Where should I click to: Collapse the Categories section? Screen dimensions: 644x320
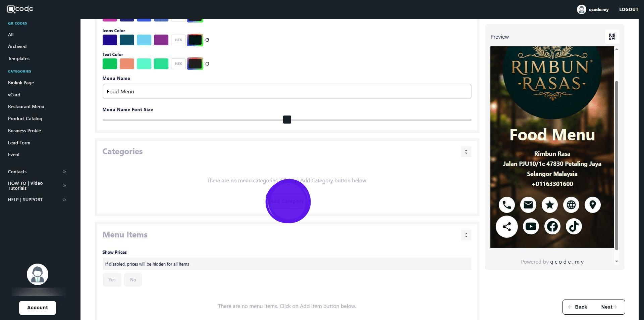[x=466, y=152]
